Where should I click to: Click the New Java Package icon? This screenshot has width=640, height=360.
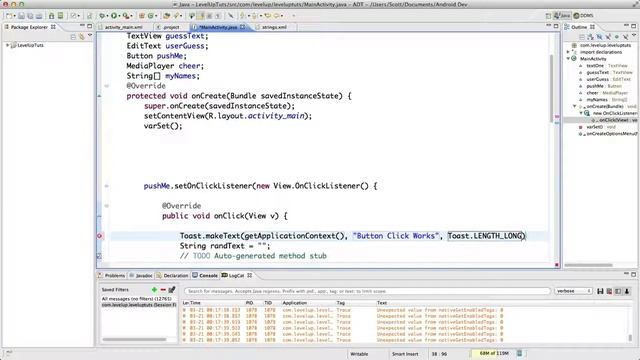coord(142,16)
